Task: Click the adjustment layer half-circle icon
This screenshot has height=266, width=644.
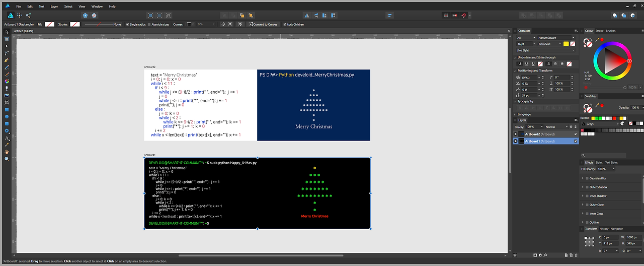Action: click(540, 255)
